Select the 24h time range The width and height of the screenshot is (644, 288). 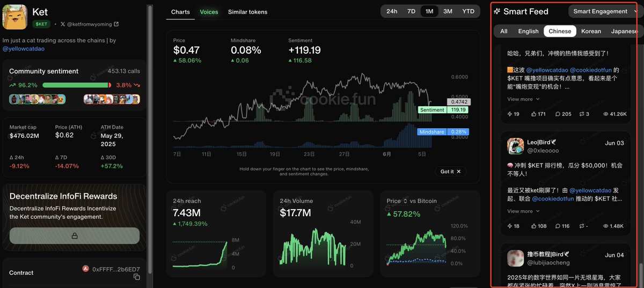[392, 11]
